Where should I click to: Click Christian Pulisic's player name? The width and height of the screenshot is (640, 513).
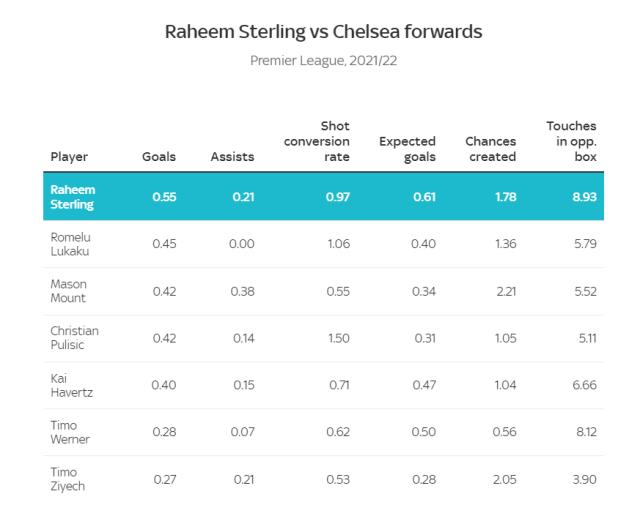click(x=74, y=338)
